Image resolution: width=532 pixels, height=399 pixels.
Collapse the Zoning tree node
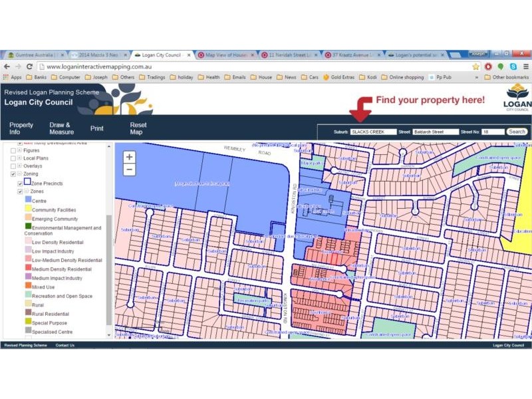click(x=20, y=174)
